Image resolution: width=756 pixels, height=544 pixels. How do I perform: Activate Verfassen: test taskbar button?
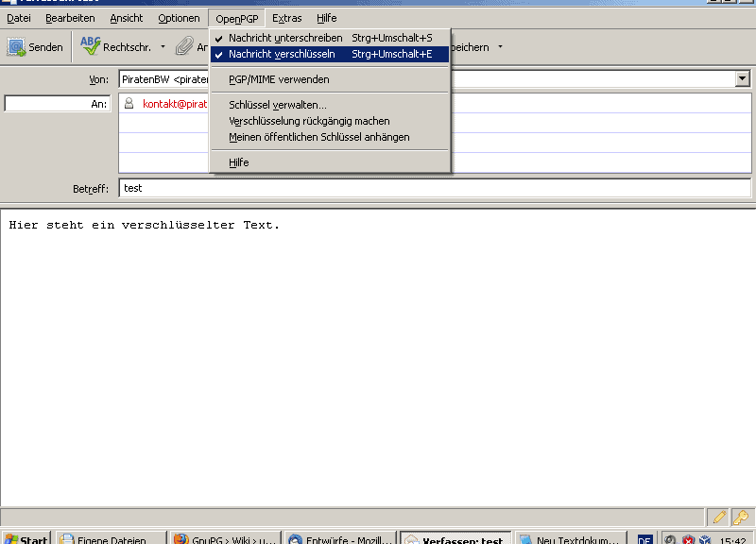455,538
